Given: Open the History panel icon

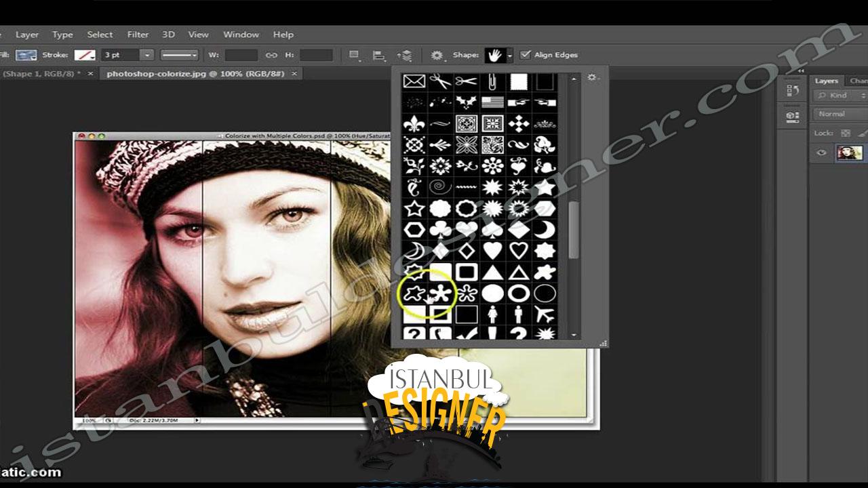Looking at the screenshot, I should (792, 90).
